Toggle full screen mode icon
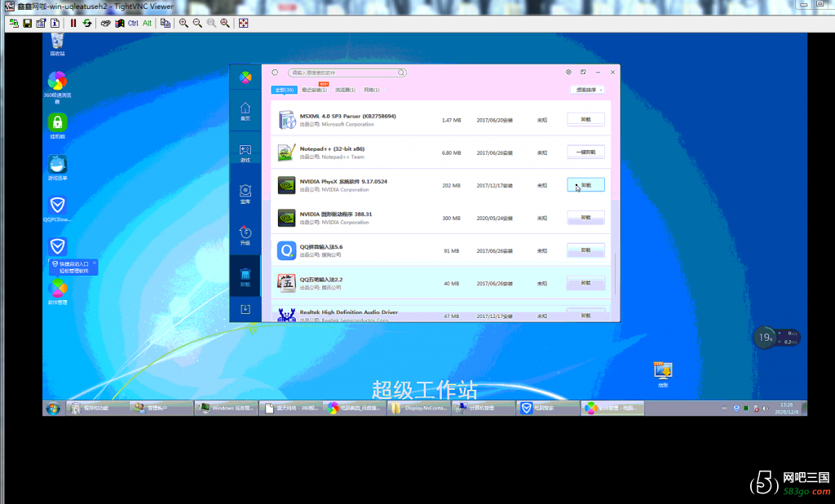This screenshot has height=504, width=835. tap(243, 23)
